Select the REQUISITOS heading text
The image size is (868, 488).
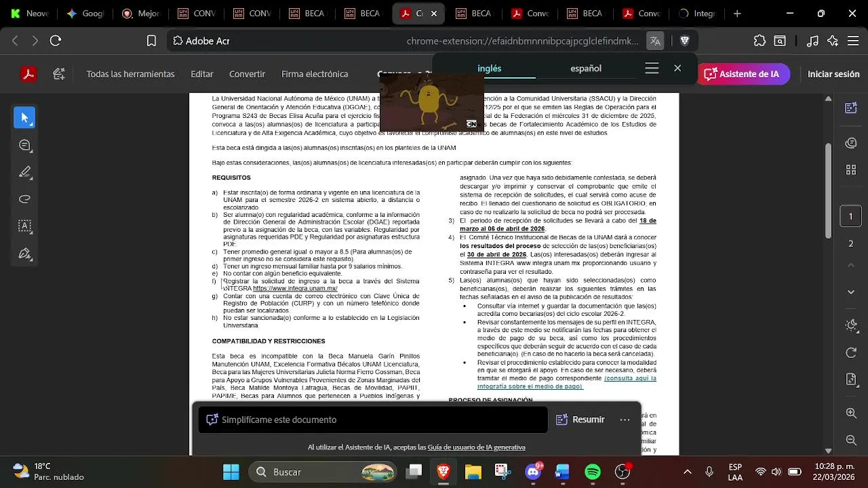click(x=231, y=178)
